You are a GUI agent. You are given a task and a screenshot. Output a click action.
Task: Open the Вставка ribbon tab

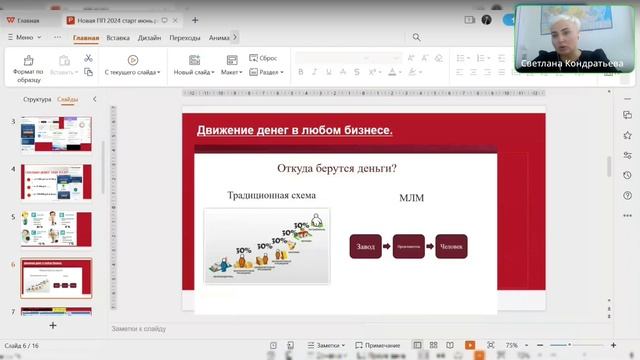click(x=118, y=38)
